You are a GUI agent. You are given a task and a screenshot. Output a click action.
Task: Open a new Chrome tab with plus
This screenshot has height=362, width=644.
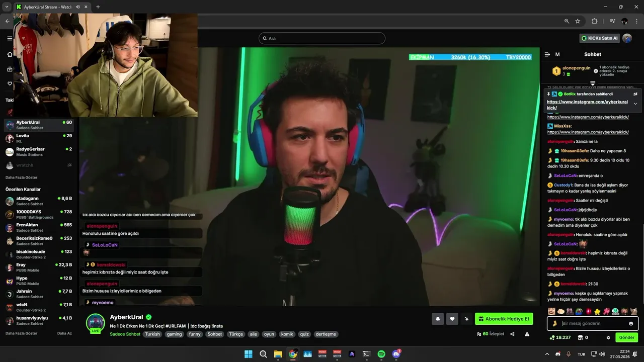(98, 7)
